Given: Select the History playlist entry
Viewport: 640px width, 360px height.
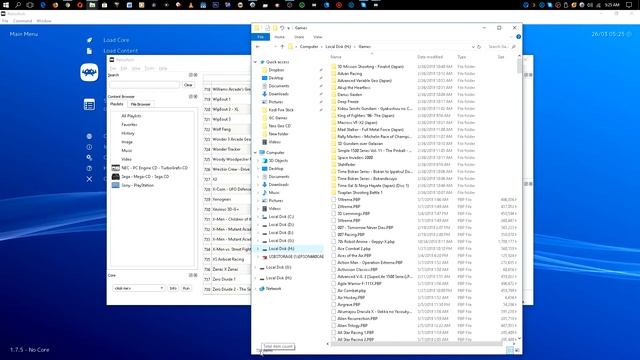Looking at the screenshot, I should coord(128,133).
